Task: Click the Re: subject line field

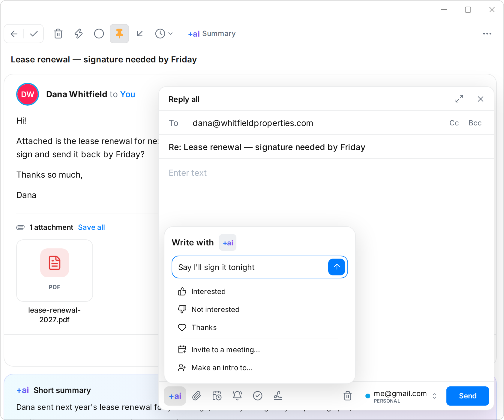Action: pos(326,147)
